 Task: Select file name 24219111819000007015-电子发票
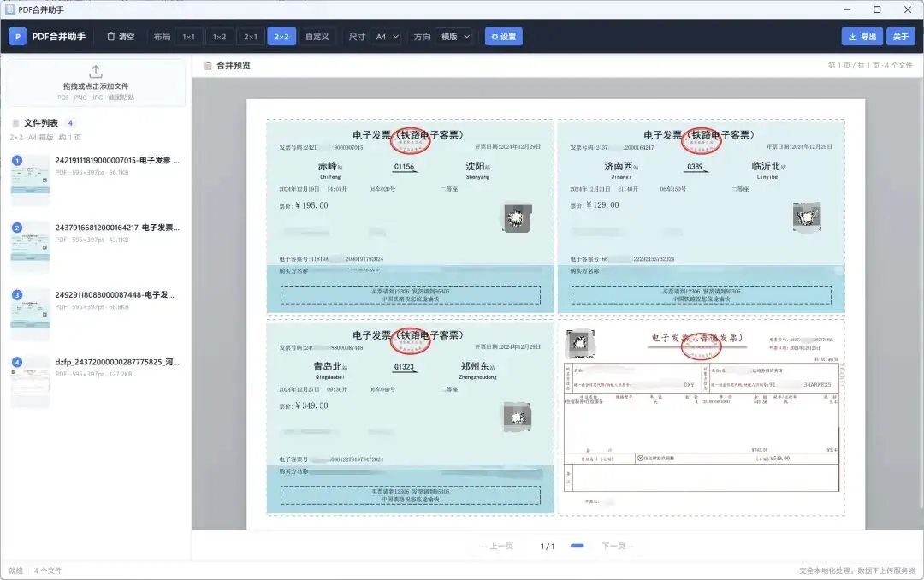click(117, 160)
